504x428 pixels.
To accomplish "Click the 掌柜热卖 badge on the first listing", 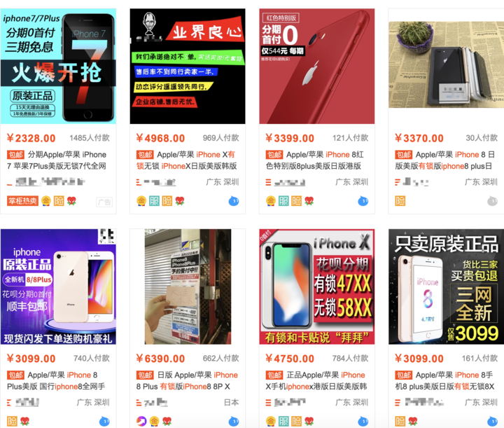I will point(22,201).
